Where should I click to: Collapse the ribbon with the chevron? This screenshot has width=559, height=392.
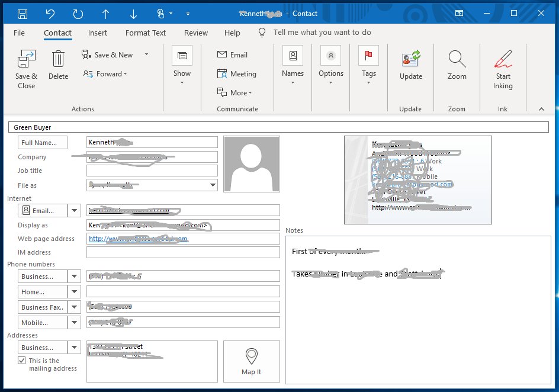click(541, 109)
